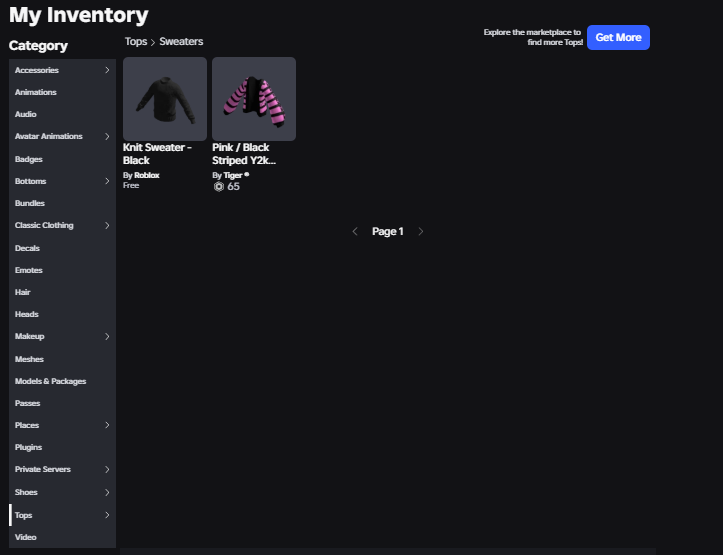Select the Bottoms category label

coord(30,181)
